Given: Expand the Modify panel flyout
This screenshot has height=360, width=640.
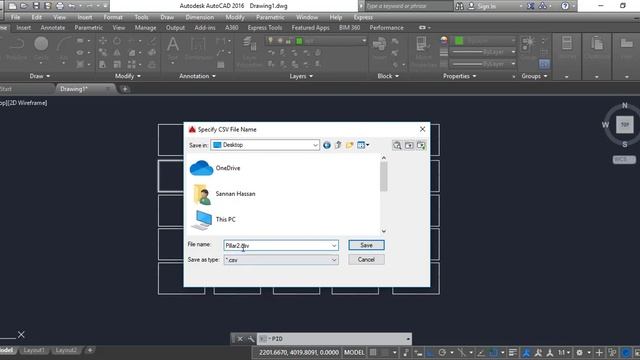Looking at the screenshot, I should [x=128, y=76].
